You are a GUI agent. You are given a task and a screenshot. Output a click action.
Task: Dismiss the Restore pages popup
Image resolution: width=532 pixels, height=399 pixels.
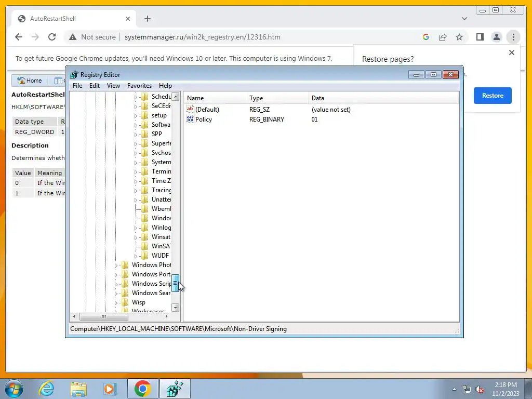pos(512,52)
